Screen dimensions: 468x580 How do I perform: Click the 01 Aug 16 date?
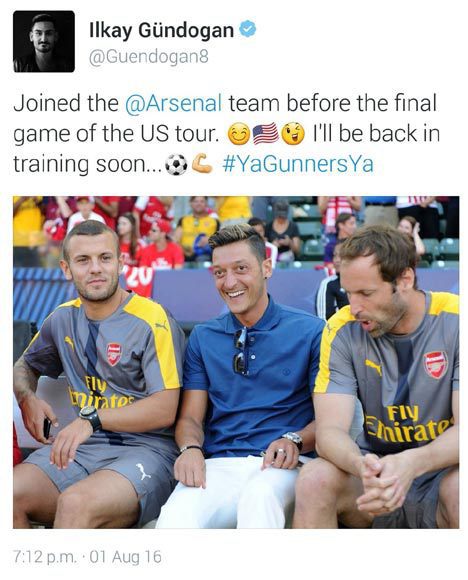pyautogui.click(x=125, y=557)
